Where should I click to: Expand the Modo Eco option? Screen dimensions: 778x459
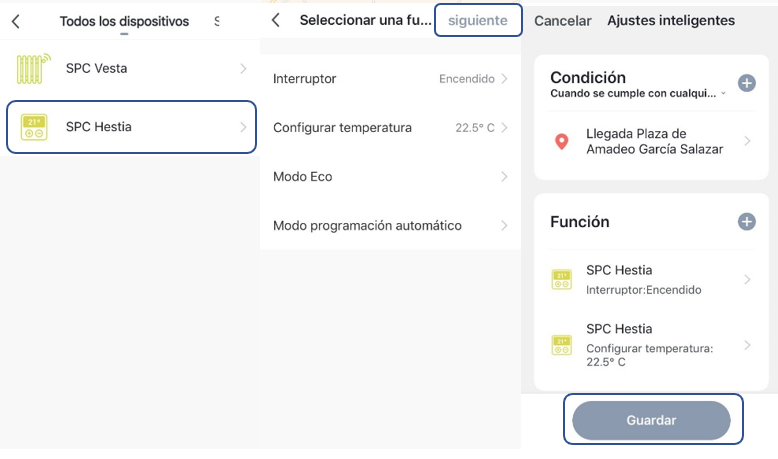[x=390, y=176]
